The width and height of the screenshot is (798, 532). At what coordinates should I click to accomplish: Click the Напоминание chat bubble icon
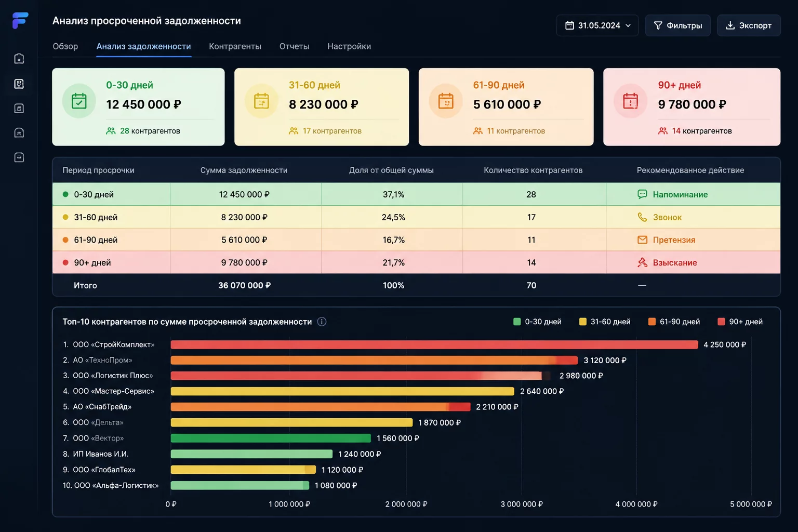pyautogui.click(x=642, y=194)
